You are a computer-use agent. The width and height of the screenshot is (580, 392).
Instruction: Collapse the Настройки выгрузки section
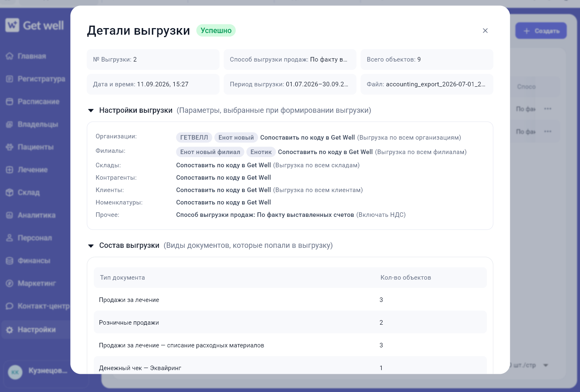pos(91,111)
